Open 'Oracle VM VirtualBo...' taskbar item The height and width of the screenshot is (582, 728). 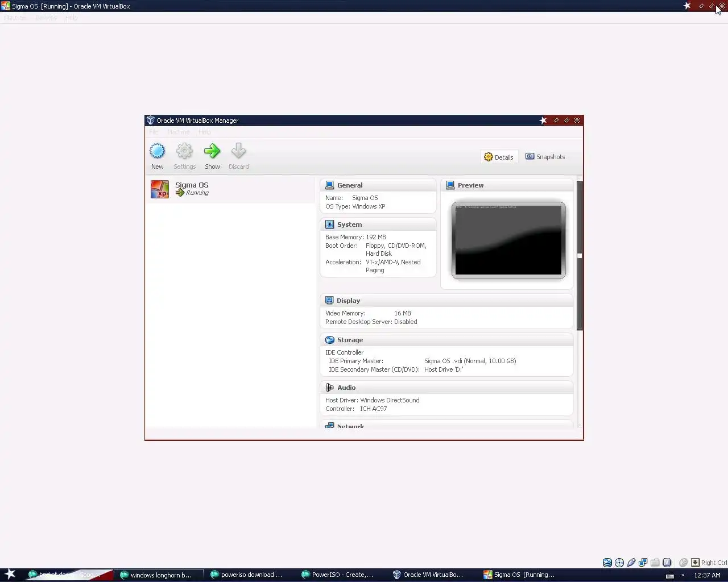[428, 575]
